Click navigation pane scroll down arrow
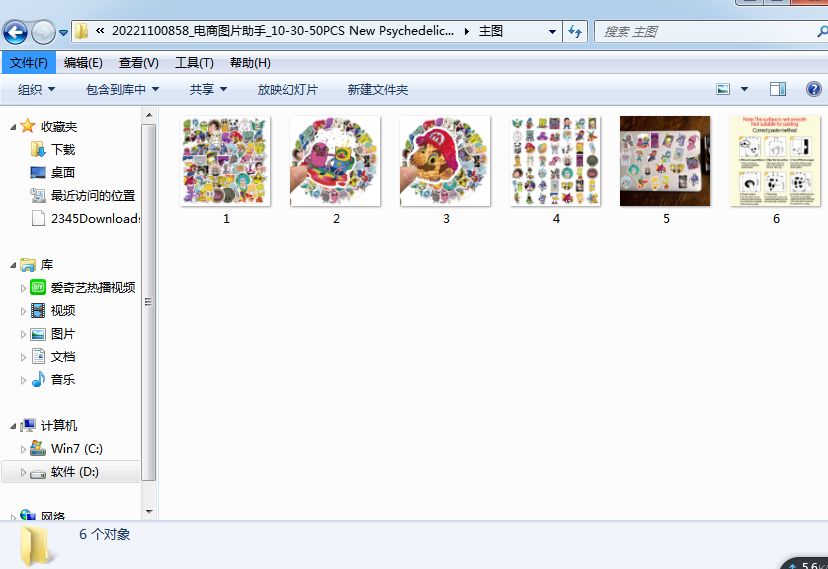 click(x=149, y=511)
